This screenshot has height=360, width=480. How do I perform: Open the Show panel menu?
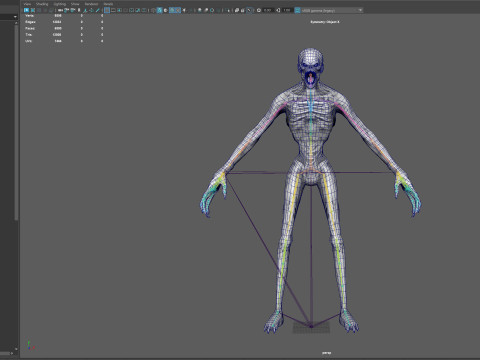(75, 4)
